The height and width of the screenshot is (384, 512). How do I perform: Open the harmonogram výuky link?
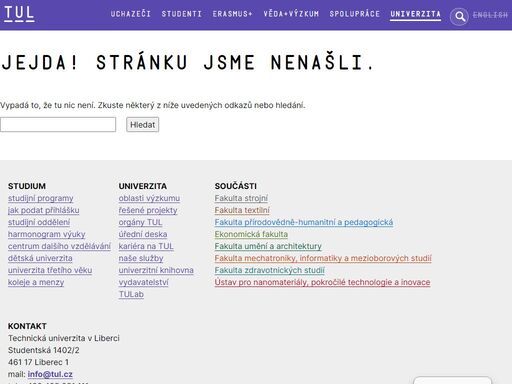pyautogui.click(x=47, y=234)
